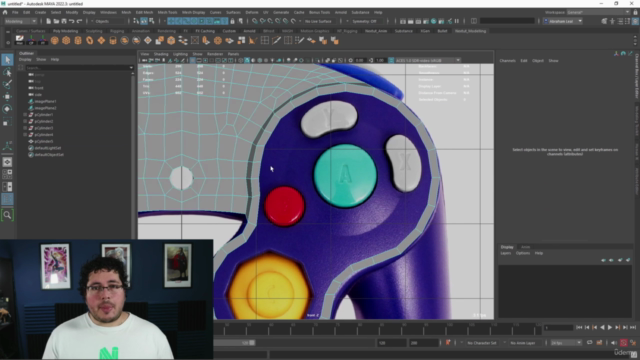Toggle the four-pane layout button in toolbox
The image size is (640, 360).
pyautogui.click(x=7, y=174)
